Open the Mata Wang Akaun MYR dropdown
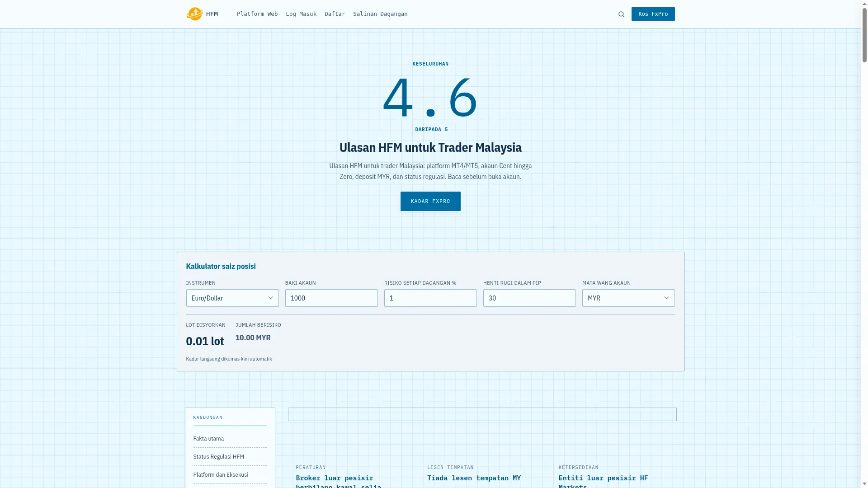 628,298
